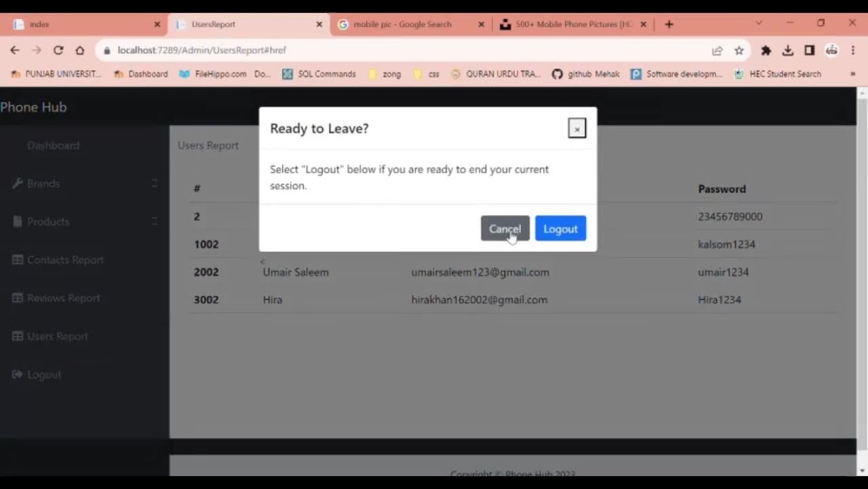Open a new tab with plus button
The width and height of the screenshot is (868, 489).
pyautogui.click(x=669, y=24)
